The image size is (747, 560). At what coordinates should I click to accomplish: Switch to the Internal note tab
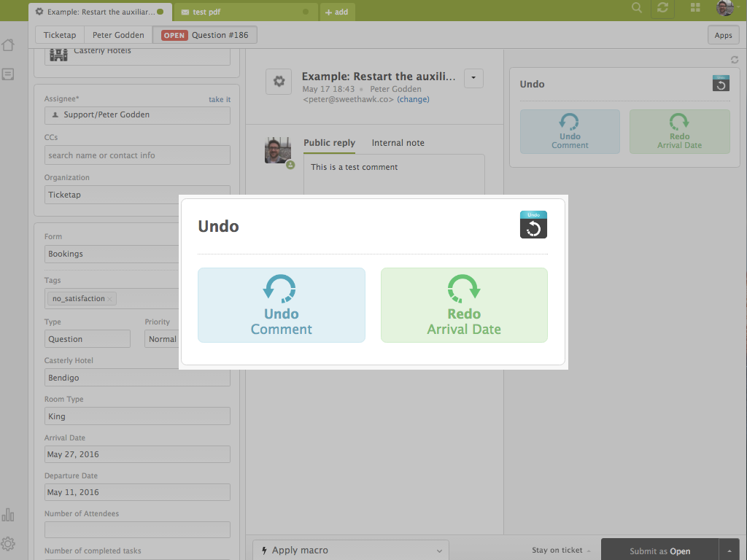point(398,143)
